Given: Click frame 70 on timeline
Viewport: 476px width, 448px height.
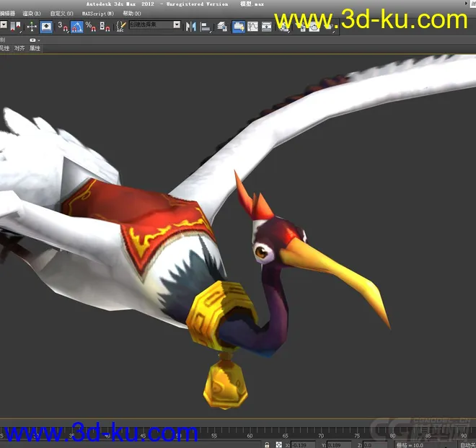Looking at the screenshot, I should [x=321, y=436].
